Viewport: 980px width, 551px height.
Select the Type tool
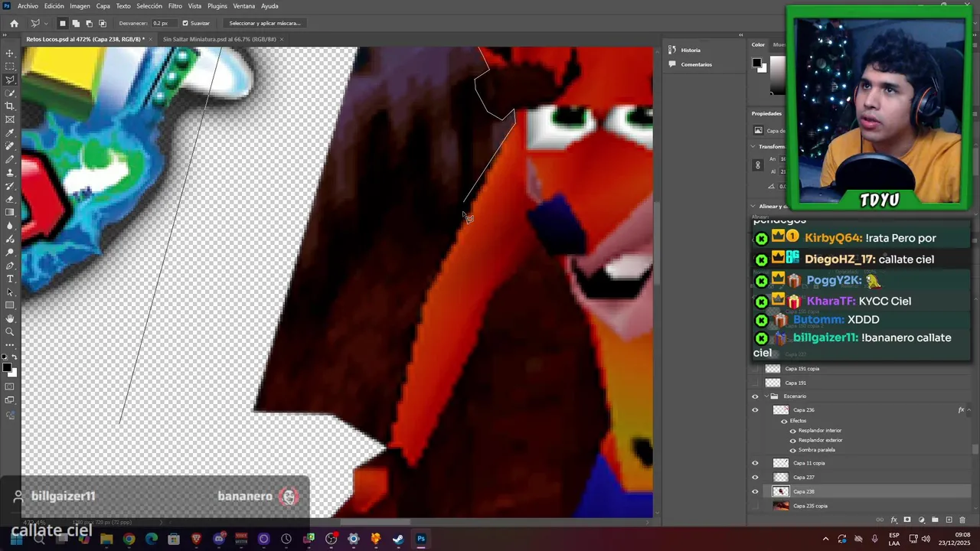(x=10, y=279)
